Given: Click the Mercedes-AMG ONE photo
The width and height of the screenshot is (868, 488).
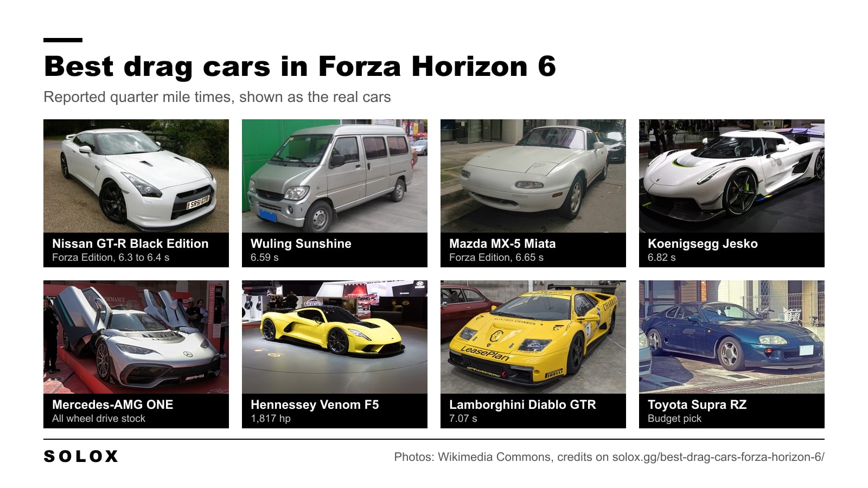Looking at the screenshot, I should [136, 337].
